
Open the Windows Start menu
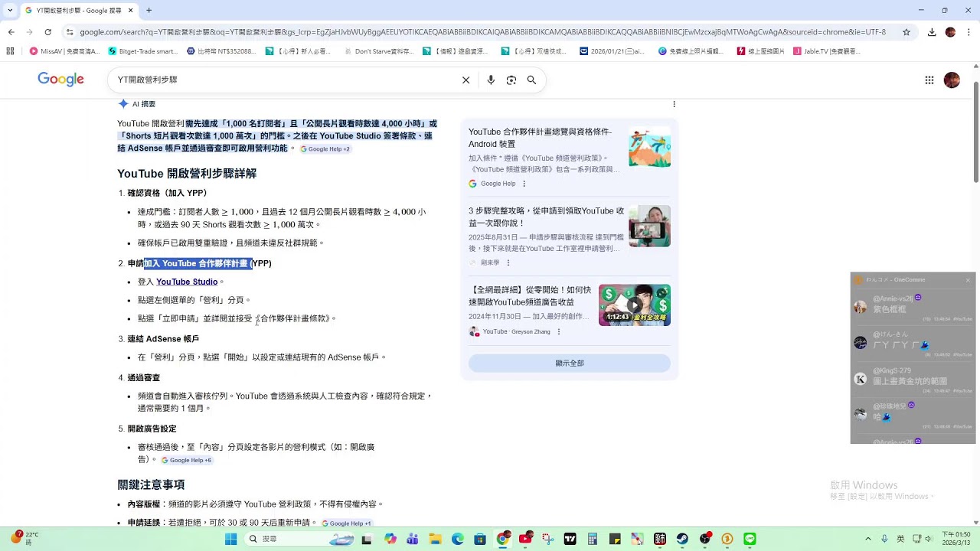(230, 539)
